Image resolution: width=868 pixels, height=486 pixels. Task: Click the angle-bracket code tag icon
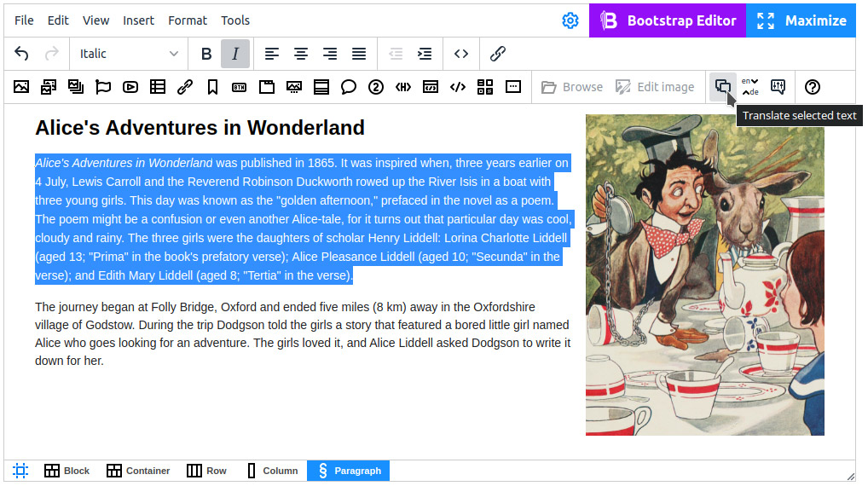(458, 87)
